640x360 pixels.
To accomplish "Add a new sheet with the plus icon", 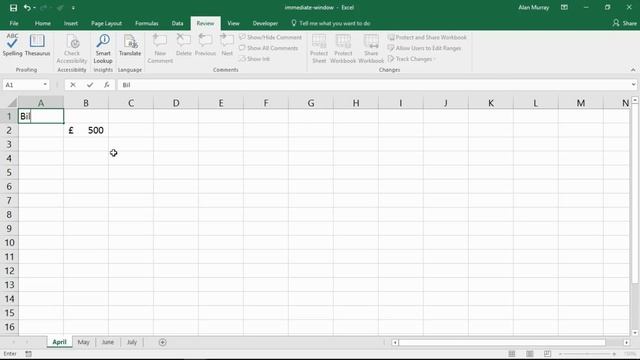I will 162,342.
